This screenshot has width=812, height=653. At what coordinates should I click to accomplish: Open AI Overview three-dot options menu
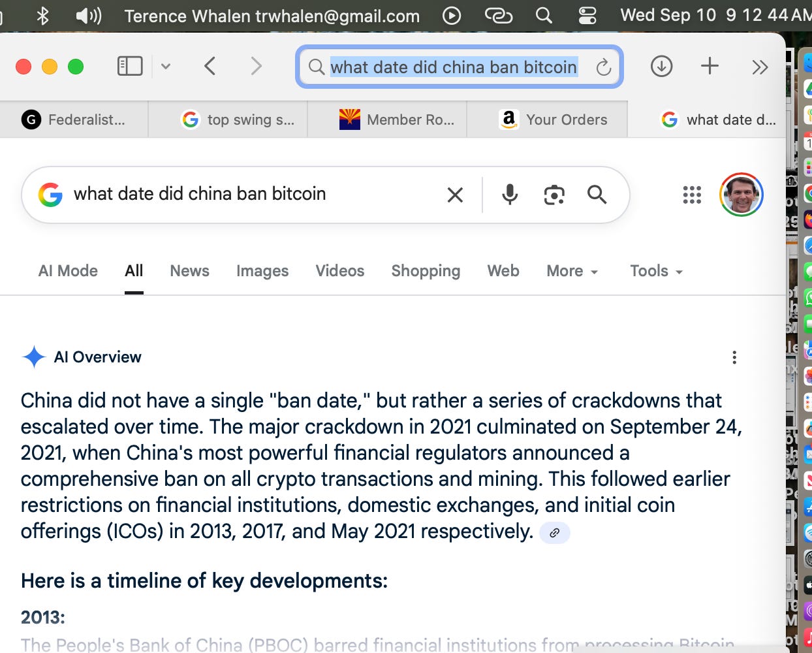pyautogui.click(x=734, y=357)
